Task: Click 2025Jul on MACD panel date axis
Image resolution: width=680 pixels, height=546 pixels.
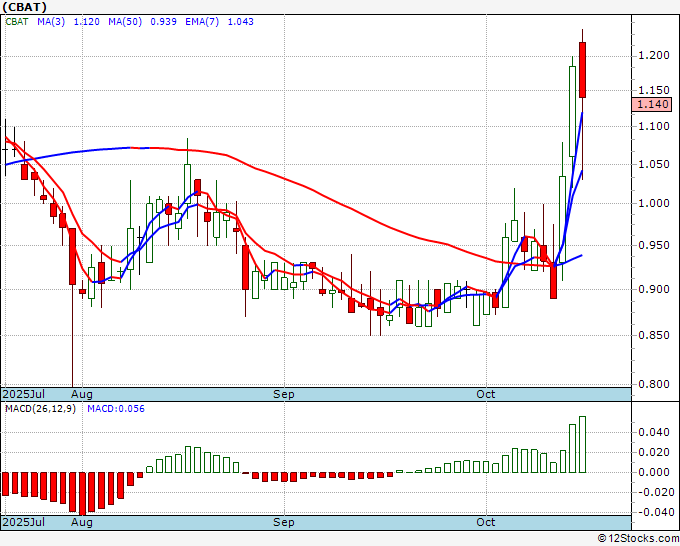Action: click(24, 522)
